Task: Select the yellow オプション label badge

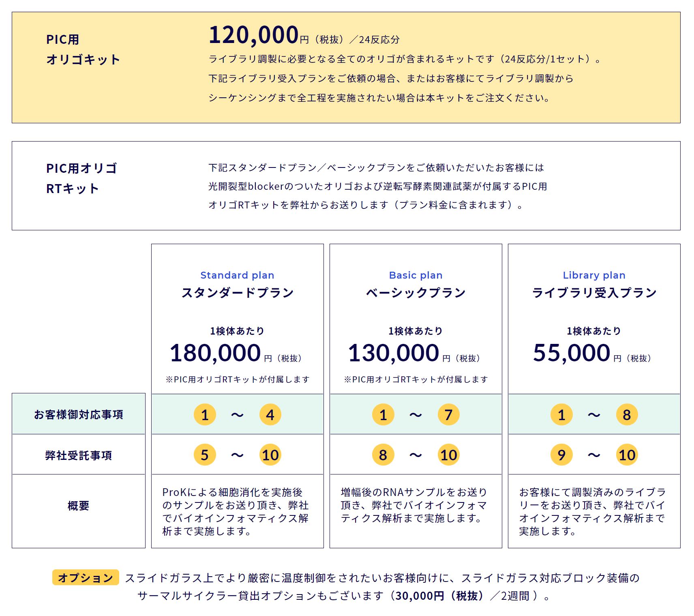Action: (x=86, y=577)
